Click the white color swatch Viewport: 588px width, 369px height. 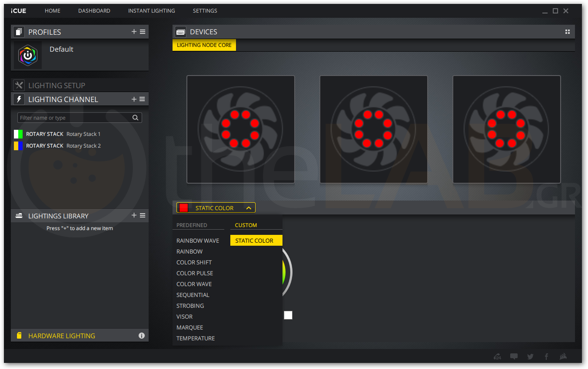click(x=288, y=315)
